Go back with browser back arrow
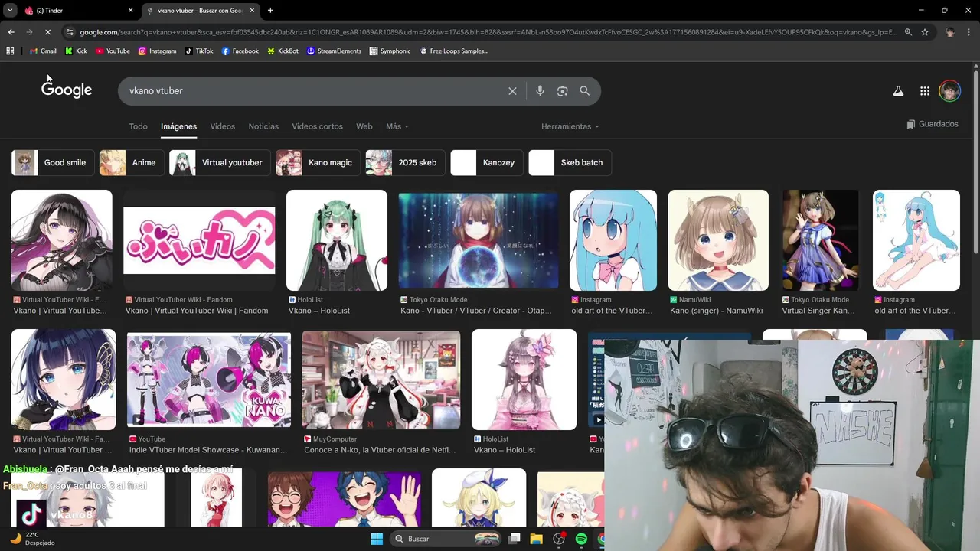 11,32
